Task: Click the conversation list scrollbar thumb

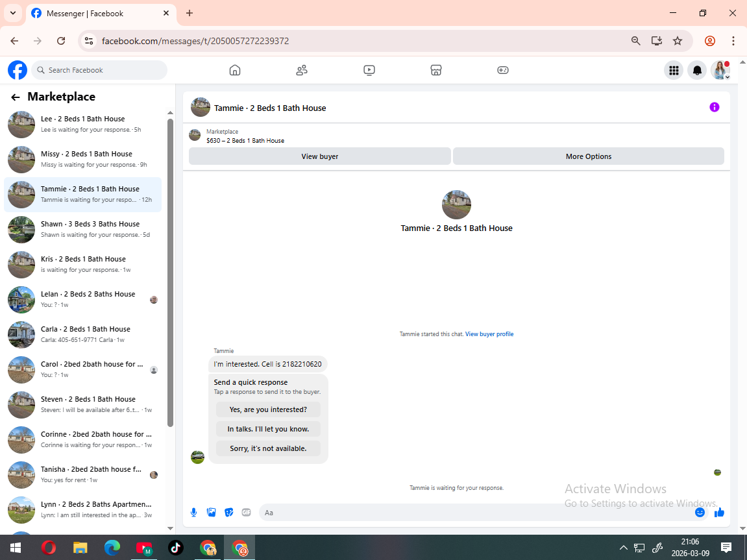Action: (171, 273)
